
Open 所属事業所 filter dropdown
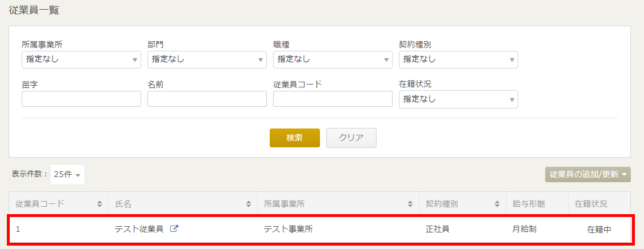81,59
